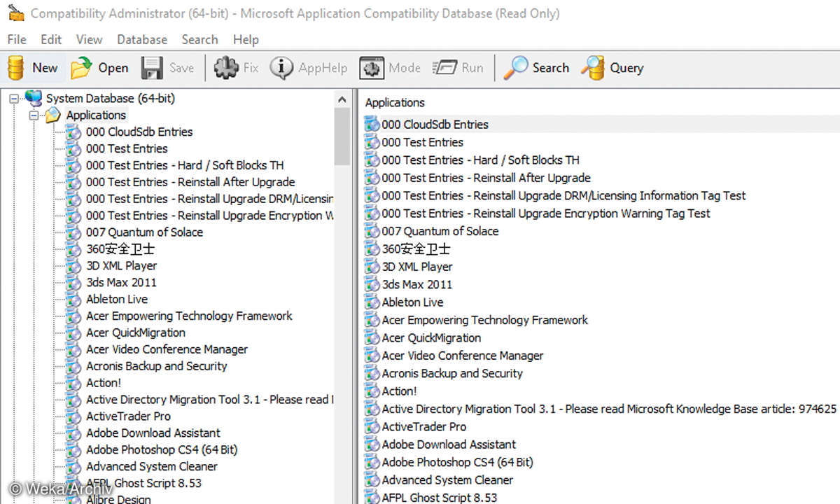Open the Help menu

[246, 39]
